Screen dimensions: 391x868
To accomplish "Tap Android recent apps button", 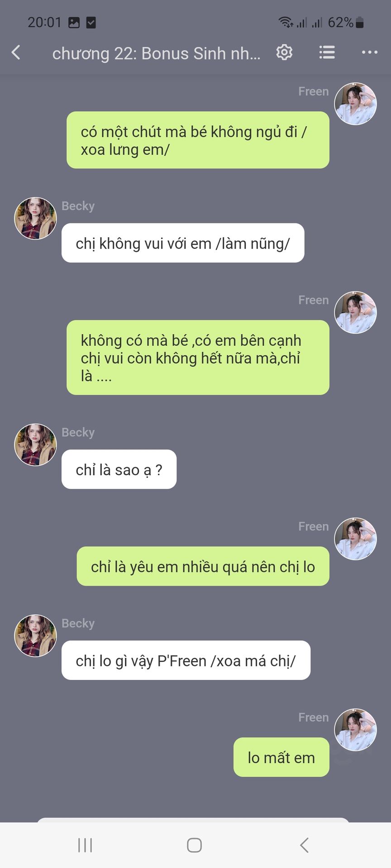I will coord(85,845).
